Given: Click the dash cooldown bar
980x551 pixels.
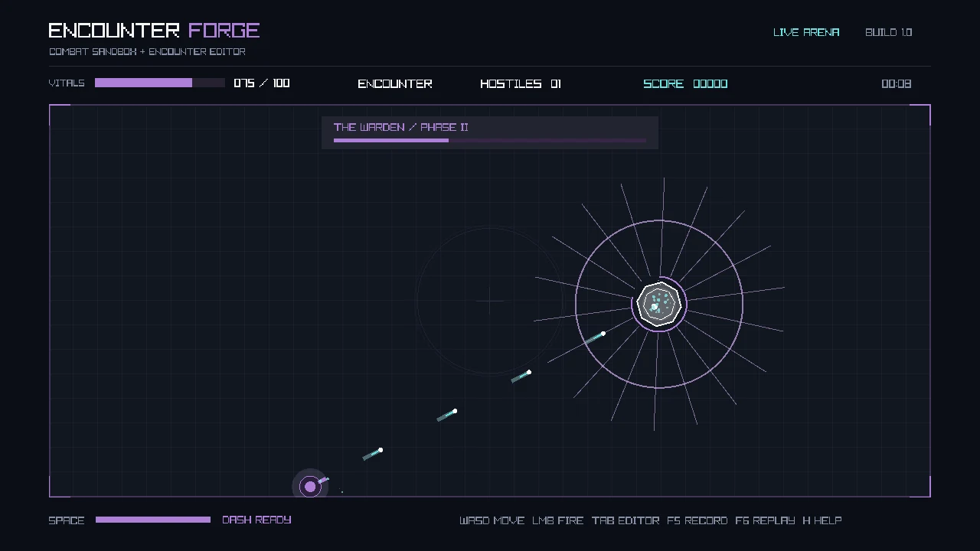Looking at the screenshot, I should (153, 520).
